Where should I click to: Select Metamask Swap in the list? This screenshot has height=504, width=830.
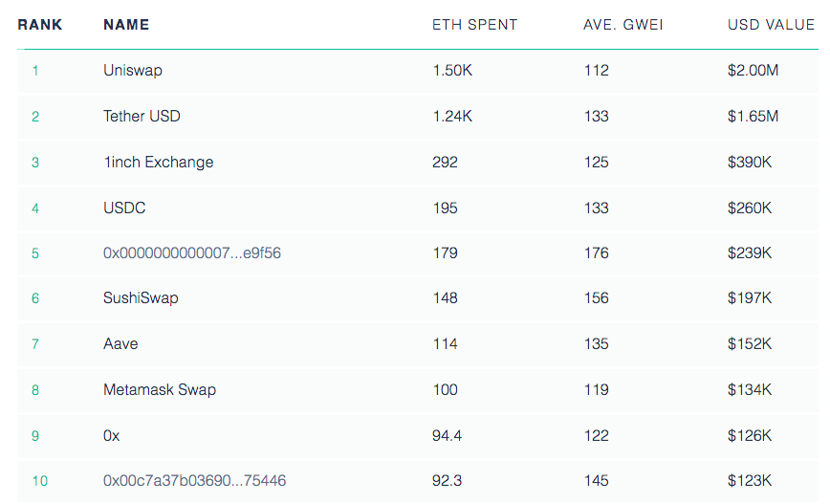160,390
